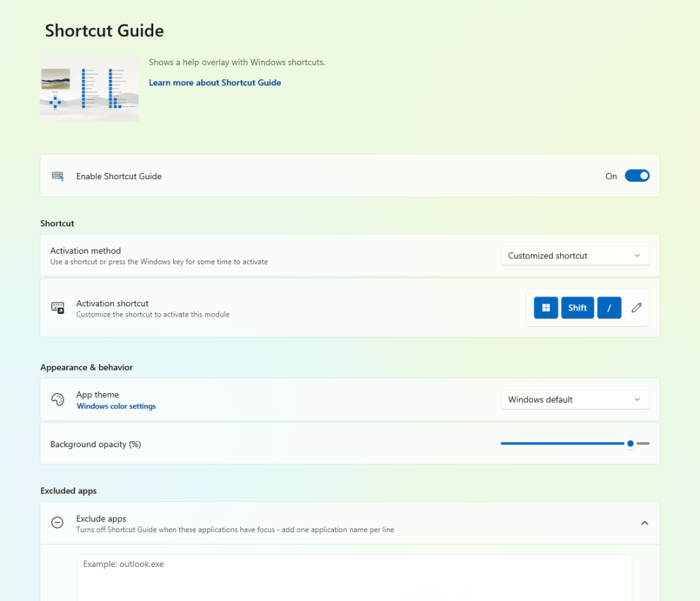
Task: Click the 'Customize the shortcut to activate' description
Action: point(153,314)
